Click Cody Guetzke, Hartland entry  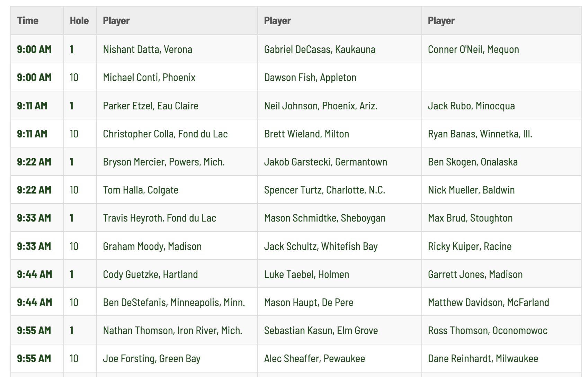150,274
